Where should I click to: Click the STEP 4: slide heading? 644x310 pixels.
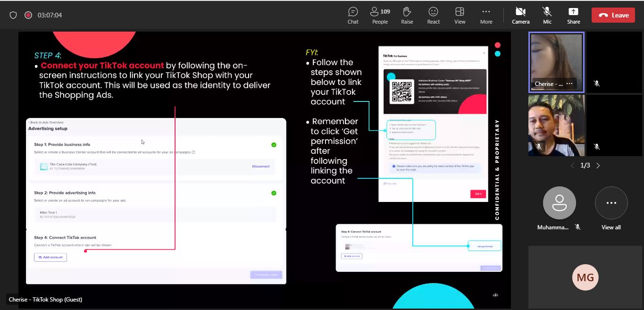[48, 55]
